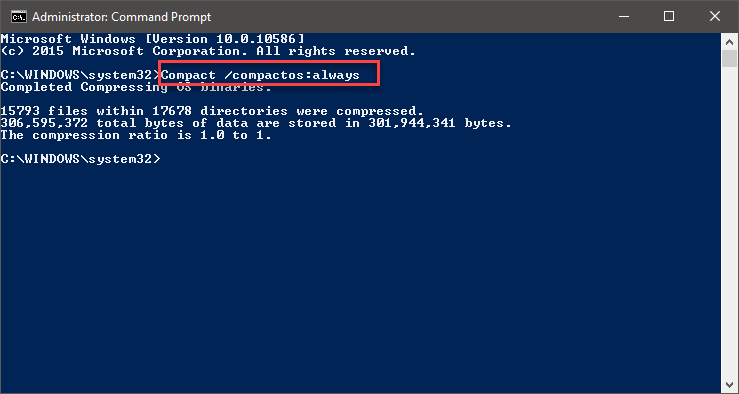Image resolution: width=739 pixels, height=394 pixels.
Task: Click the '2015 Microsoft Corporation' copyright line
Action: tap(208, 51)
